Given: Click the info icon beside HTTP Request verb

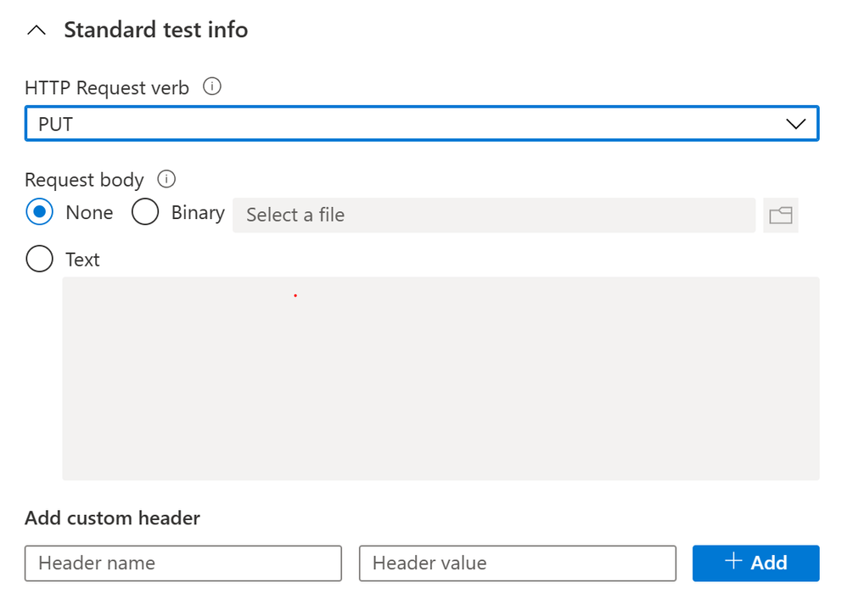Looking at the screenshot, I should point(213,86).
